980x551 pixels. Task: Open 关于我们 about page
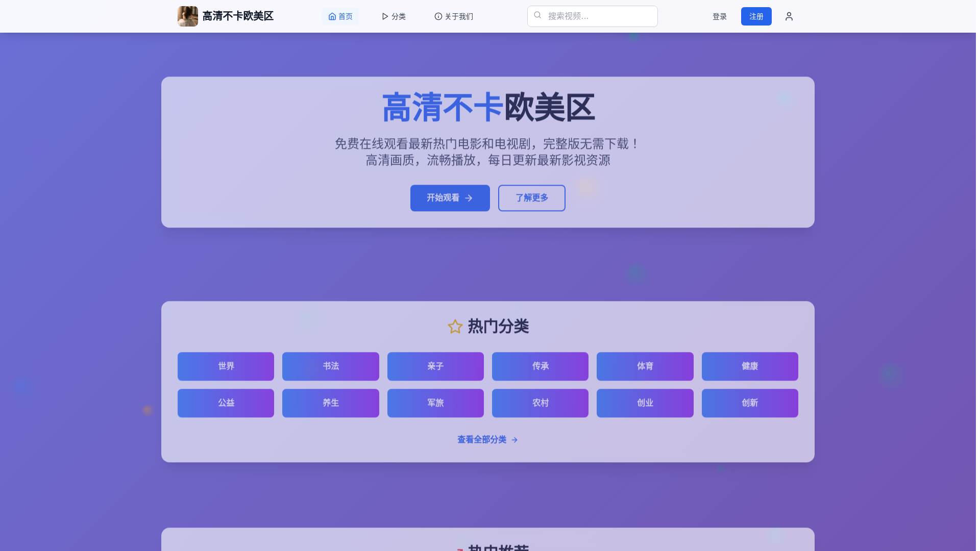click(454, 16)
